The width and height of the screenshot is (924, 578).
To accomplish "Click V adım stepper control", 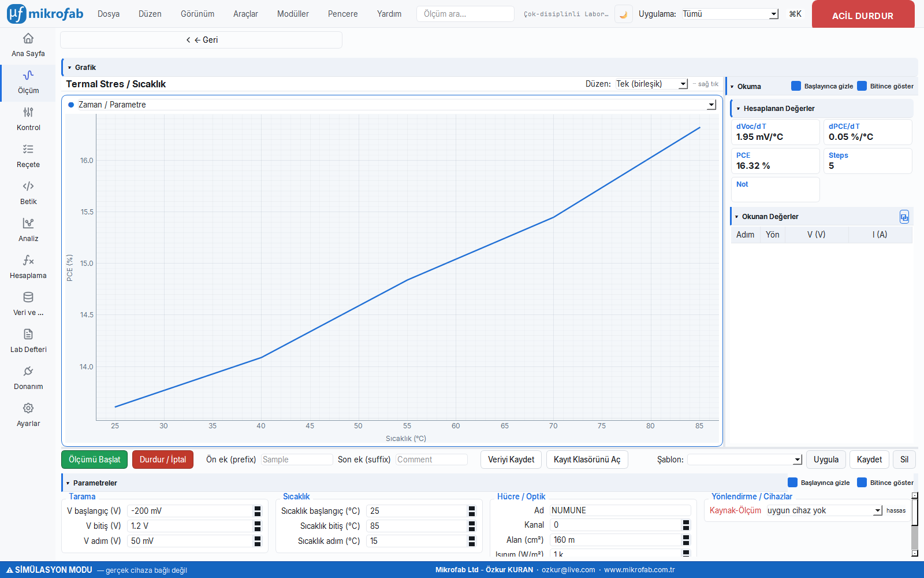I will (258, 541).
